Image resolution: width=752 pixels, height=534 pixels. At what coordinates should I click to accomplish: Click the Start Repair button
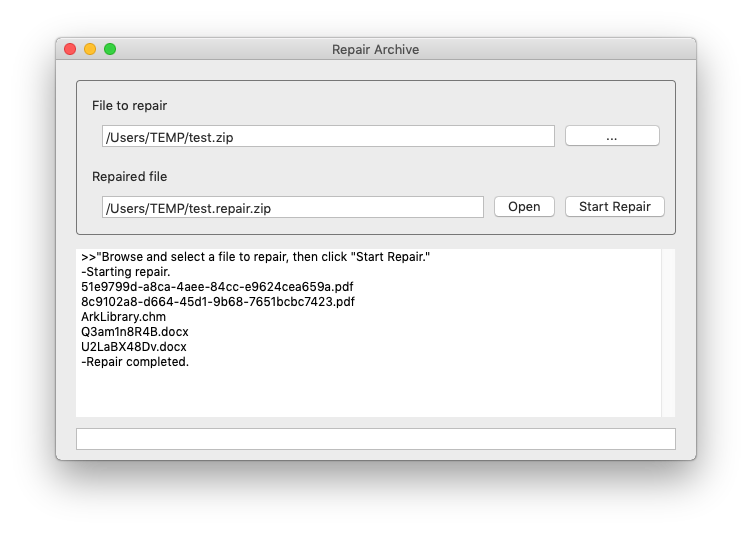click(x=614, y=207)
